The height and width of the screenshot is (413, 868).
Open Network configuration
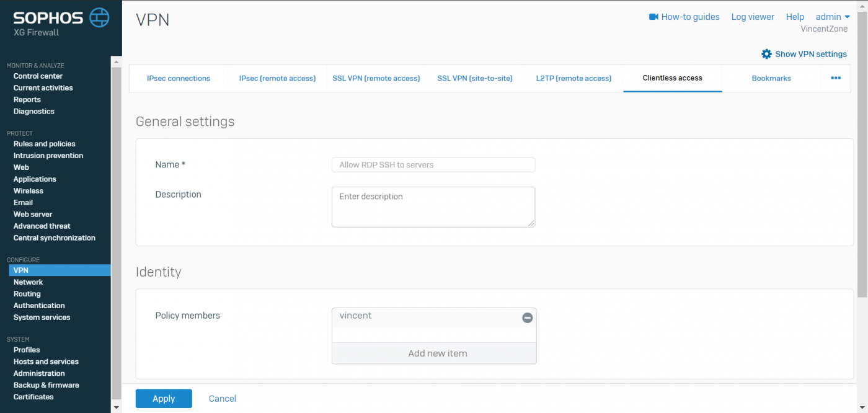click(29, 282)
